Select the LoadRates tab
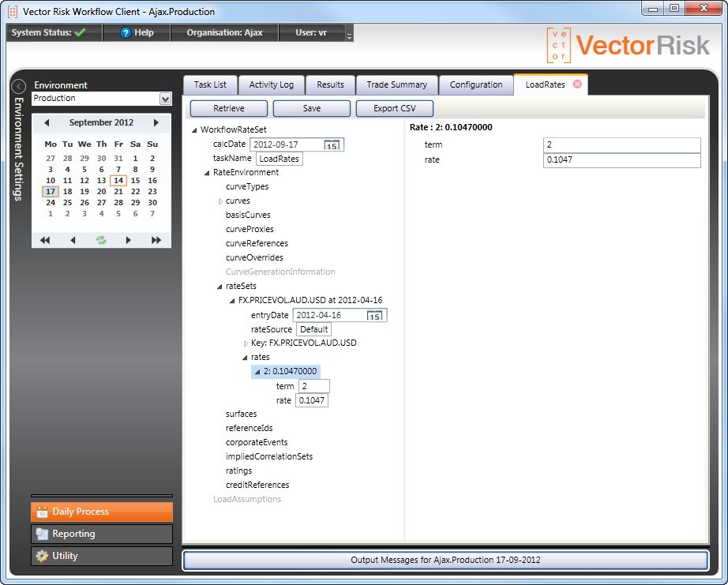728x585 pixels. (545, 85)
